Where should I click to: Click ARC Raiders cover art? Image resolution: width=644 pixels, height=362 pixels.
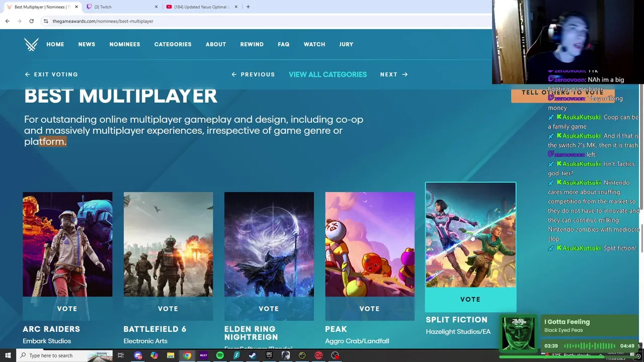(67, 244)
